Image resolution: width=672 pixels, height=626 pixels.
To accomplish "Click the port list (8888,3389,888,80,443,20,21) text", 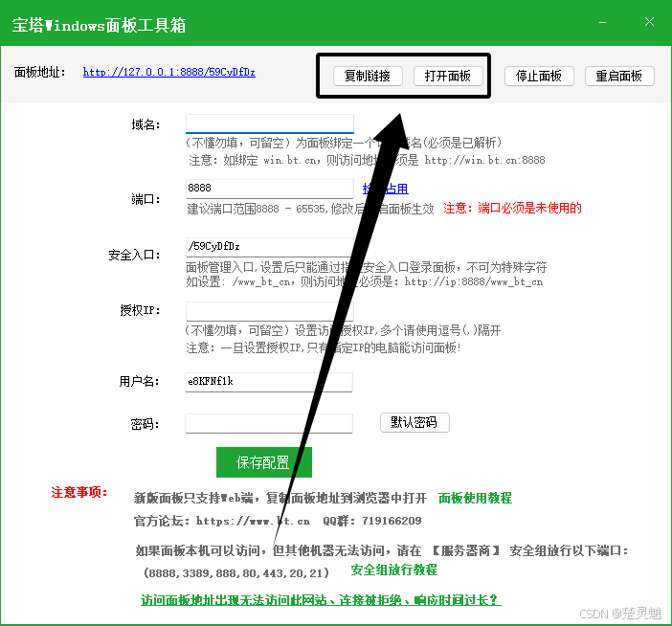I will 236,572.
